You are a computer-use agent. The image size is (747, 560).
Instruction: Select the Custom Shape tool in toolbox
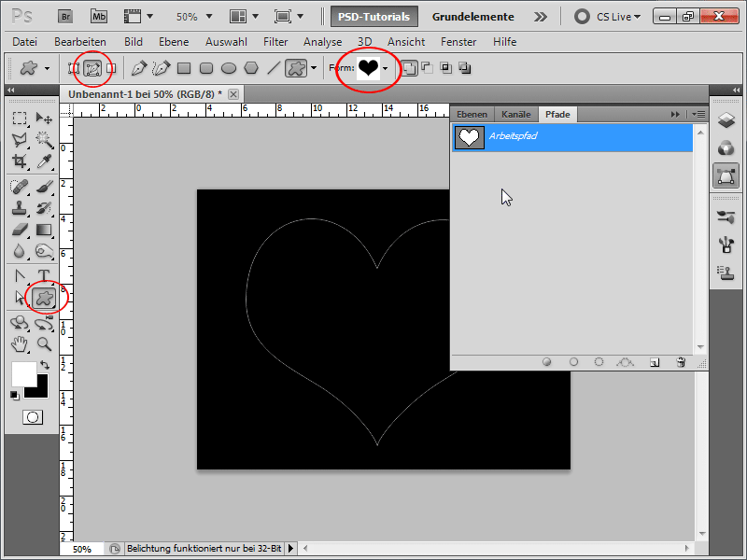[x=44, y=298]
